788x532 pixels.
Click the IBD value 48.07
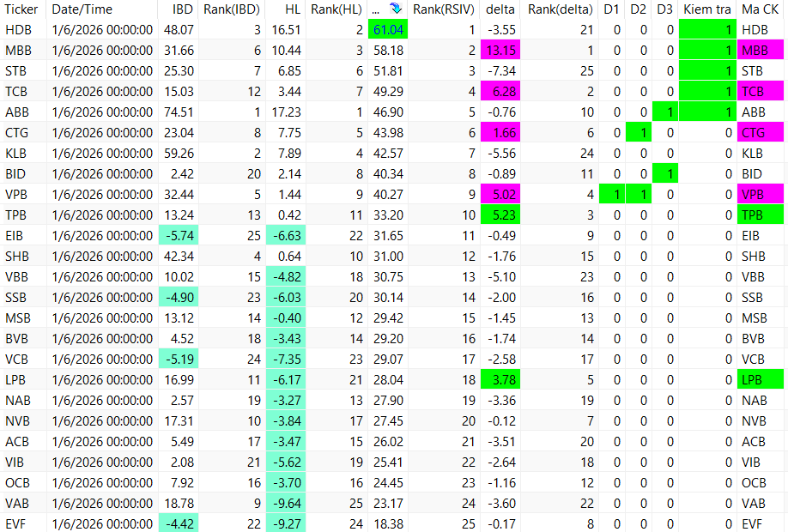click(179, 30)
